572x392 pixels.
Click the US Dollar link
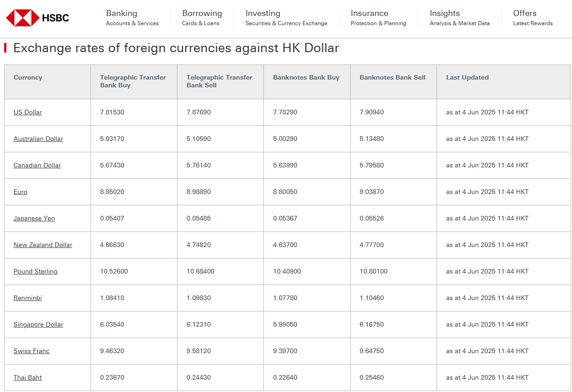pos(27,112)
